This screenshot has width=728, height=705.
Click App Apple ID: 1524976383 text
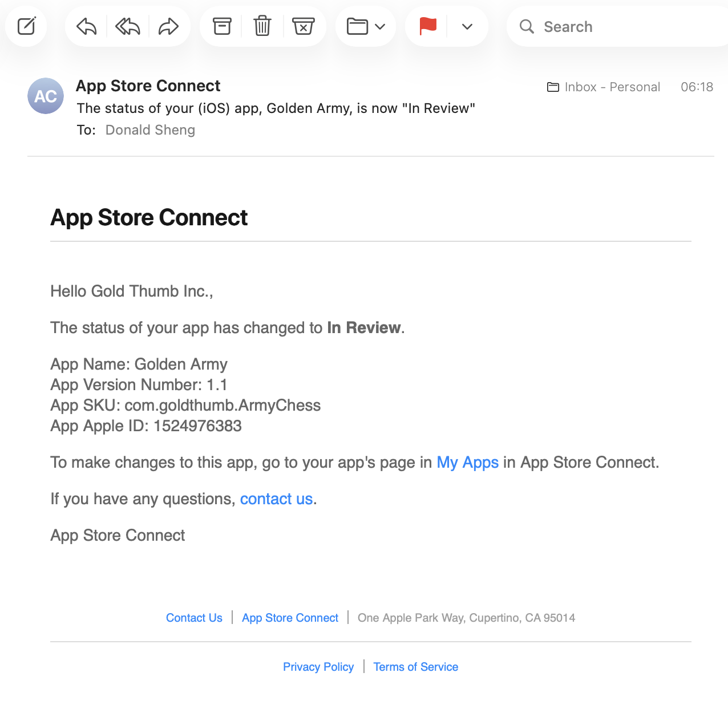tap(146, 426)
